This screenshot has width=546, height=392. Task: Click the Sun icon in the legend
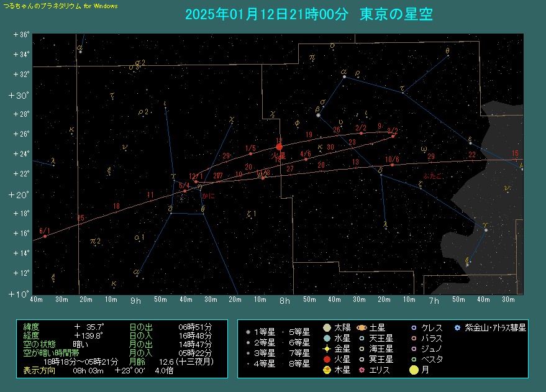(x=327, y=327)
